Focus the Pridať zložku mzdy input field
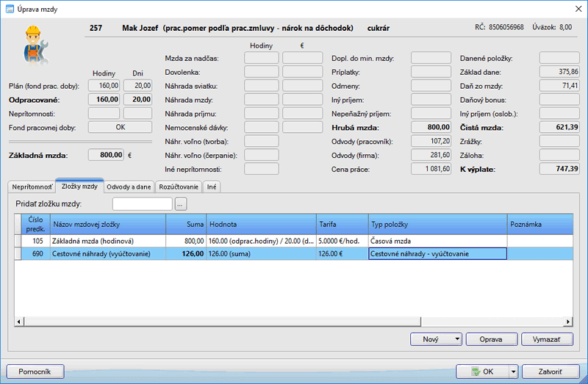The image size is (588, 384). point(142,203)
